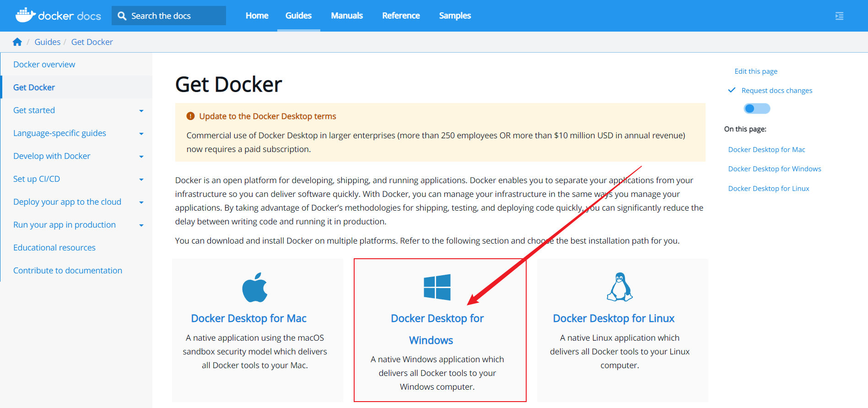Screen dimensions: 868x408
Task: Click Request docs changes link
Action: (x=777, y=91)
